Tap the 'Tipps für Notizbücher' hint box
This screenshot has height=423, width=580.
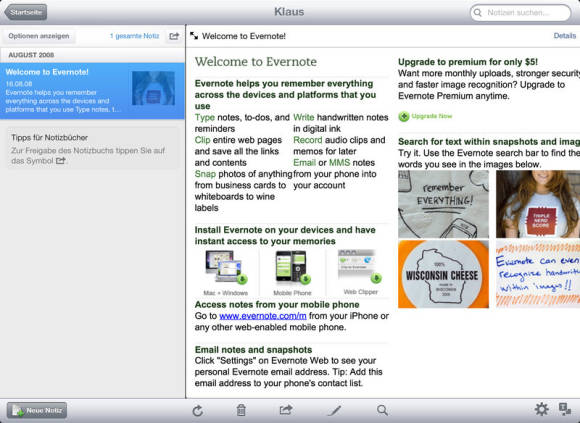92,148
